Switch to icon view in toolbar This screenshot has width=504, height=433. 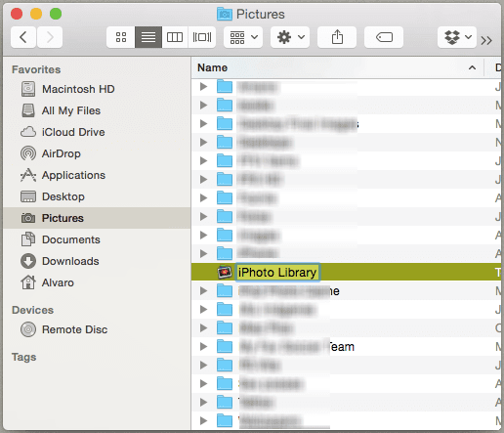(x=121, y=37)
